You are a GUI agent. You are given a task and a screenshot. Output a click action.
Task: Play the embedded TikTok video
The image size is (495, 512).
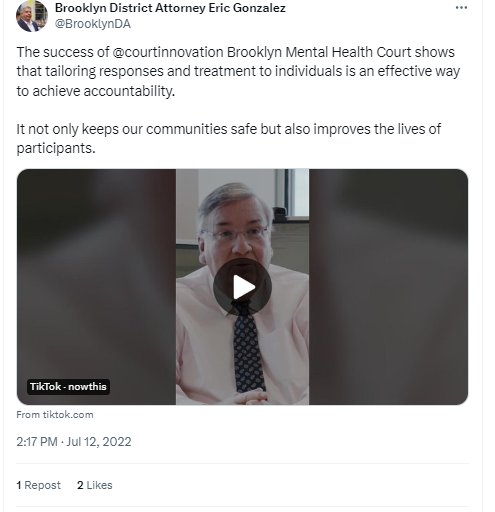[242, 287]
